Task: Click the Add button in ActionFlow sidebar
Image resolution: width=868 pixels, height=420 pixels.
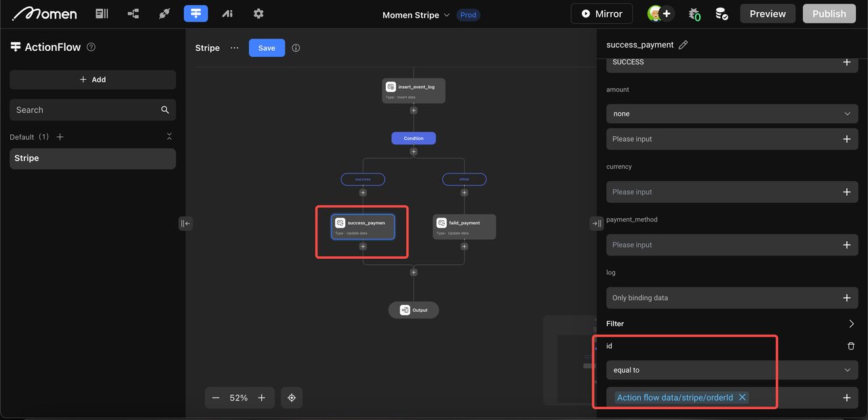Action: 93,79
